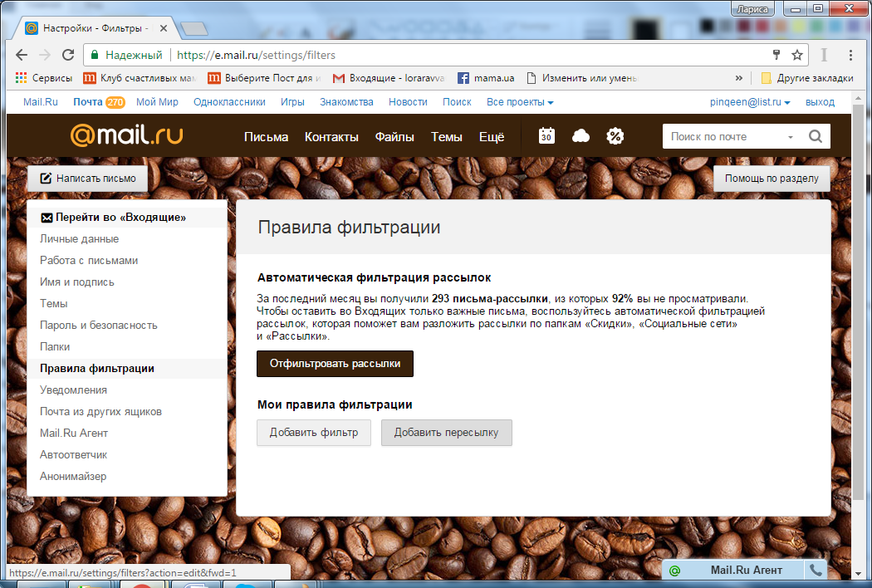The image size is (872, 588).
Task: Click the Лариса Chrome profile button
Action: point(752,9)
